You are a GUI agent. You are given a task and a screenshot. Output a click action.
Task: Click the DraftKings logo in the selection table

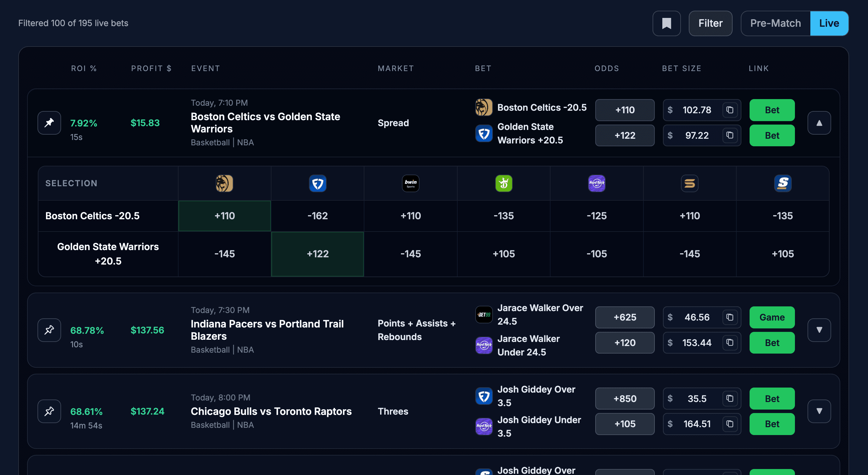(x=503, y=183)
